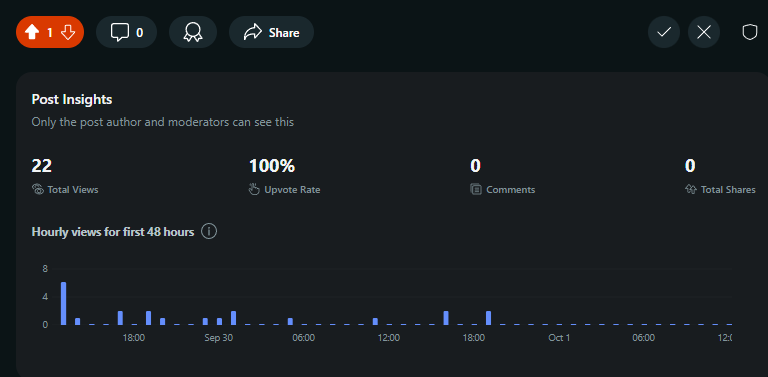Click the Oct 1 axis label
768x377 pixels.
(559, 338)
